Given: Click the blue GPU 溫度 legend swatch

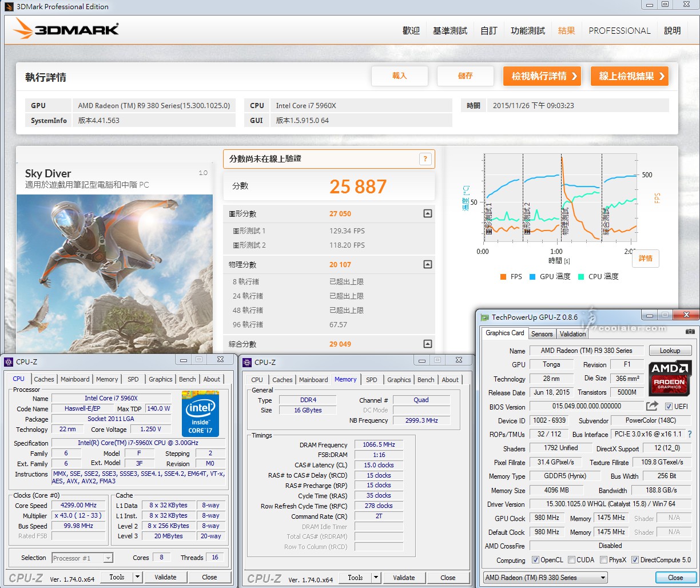Looking at the screenshot, I should tap(532, 277).
